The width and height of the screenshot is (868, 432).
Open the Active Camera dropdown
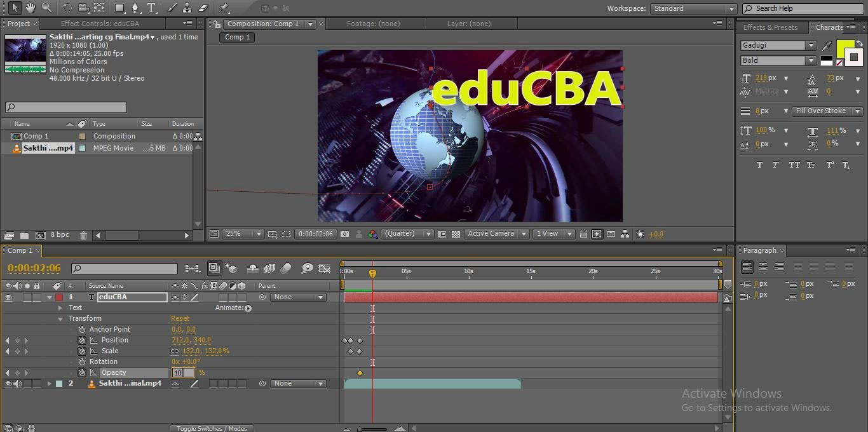(496, 234)
